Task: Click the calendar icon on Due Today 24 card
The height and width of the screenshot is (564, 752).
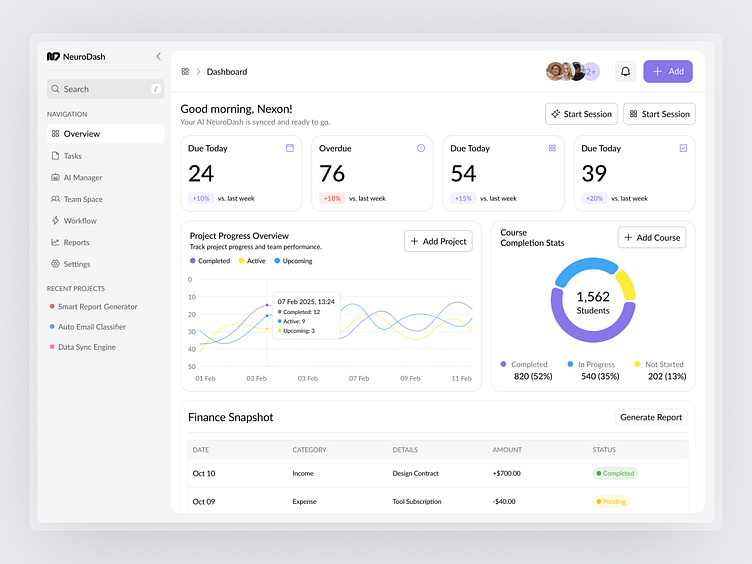Action: (x=290, y=148)
